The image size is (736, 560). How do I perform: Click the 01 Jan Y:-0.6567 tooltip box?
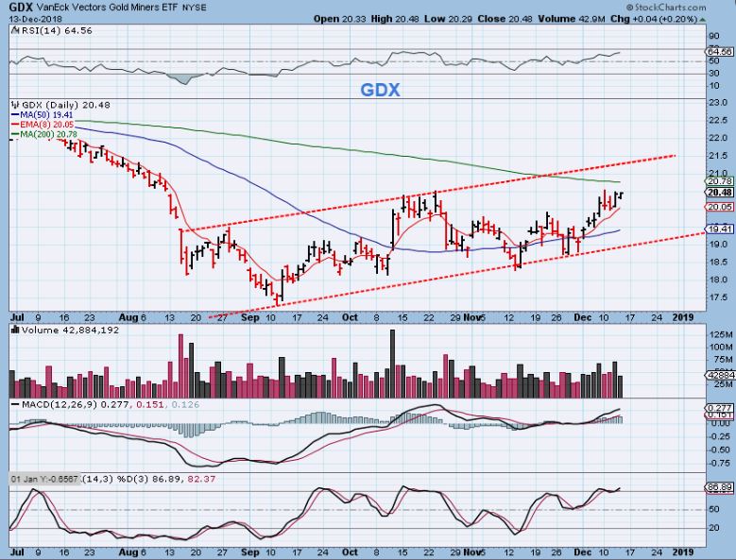(45, 479)
